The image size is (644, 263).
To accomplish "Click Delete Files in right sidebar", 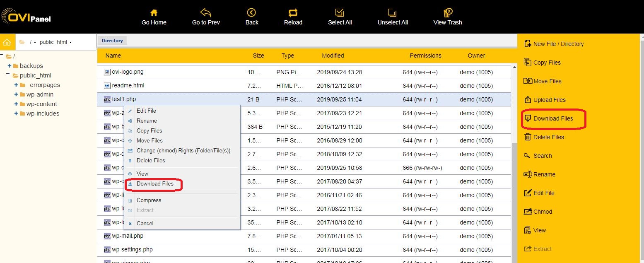I will [548, 137].
